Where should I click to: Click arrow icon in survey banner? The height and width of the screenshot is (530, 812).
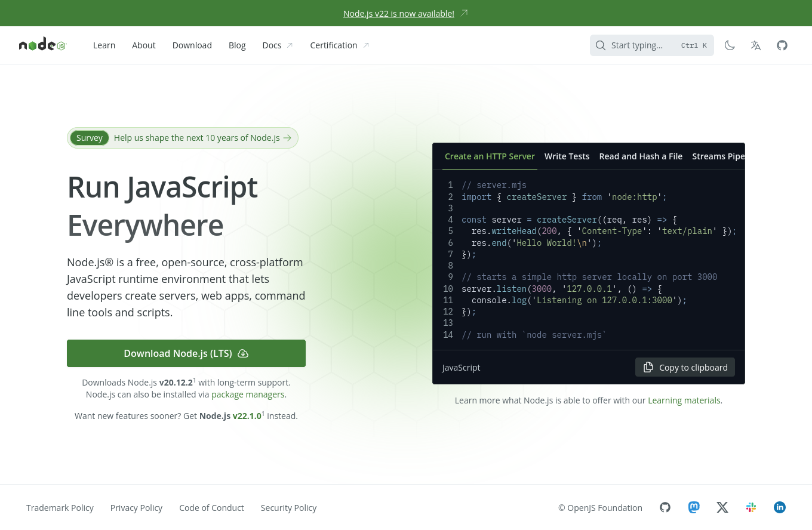tap(287, 138)
